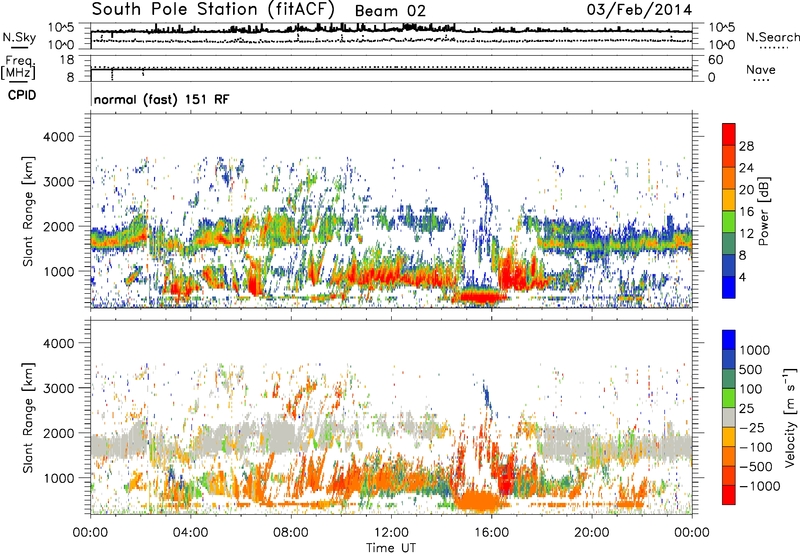Click the '-1000' label on Velocity color bar

coord(759,486)
